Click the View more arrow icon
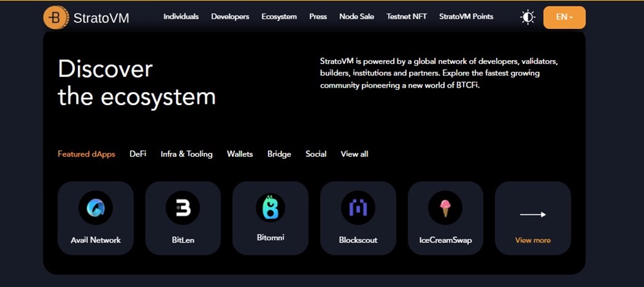 (533, 214)
